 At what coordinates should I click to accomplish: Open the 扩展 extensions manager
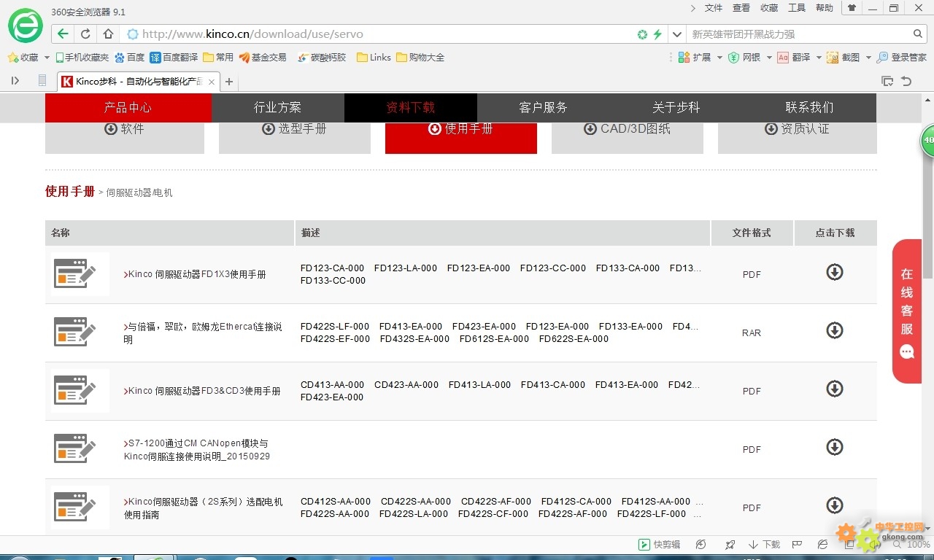pos(695,58)
